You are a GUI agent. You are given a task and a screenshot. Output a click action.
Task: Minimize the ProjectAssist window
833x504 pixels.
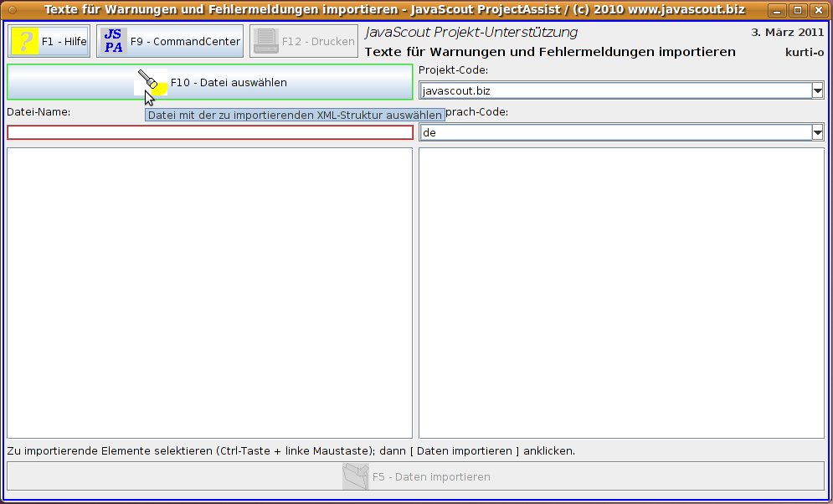pyautogui.click(x=779, y=10)
